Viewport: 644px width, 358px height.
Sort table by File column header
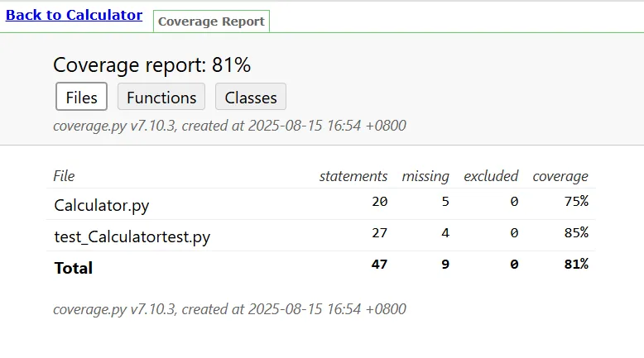[64, 176]
